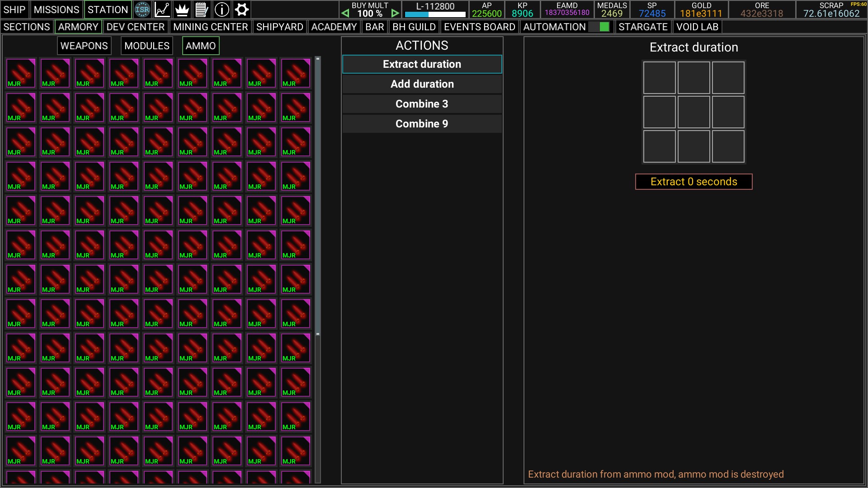Click the level L-112800 progress bar
The image size is (868, 488).
(x=435, y=14)
